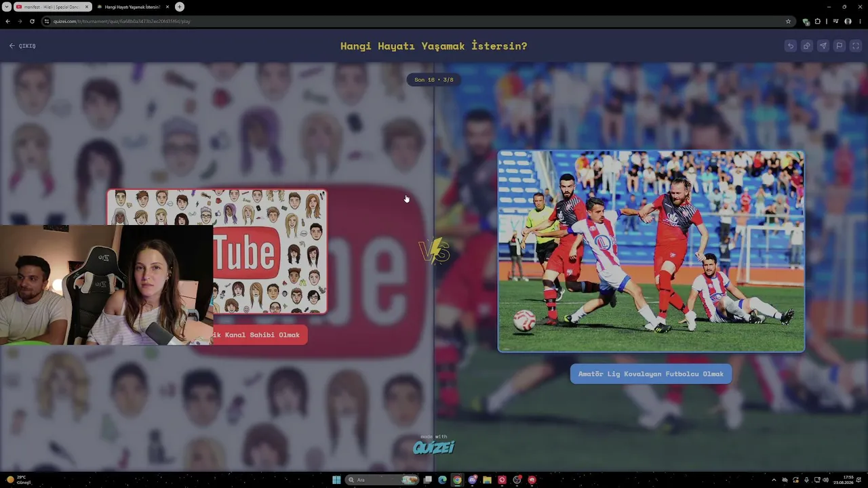The height and width of the screenshot is (488, 868).
Task: Open the share link icon in quiz toolbar
Action: click(807, 46)
